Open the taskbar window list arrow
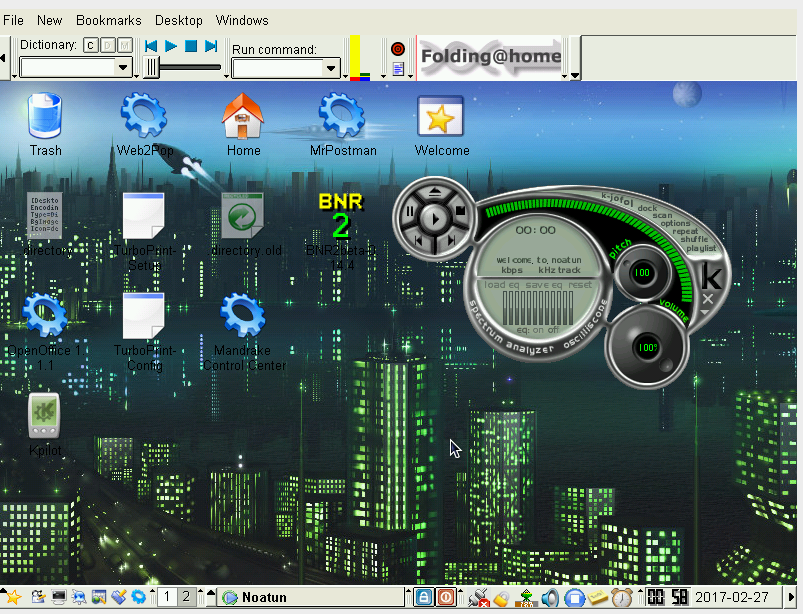This screenshot has width=803, height=614. [210, 592]
